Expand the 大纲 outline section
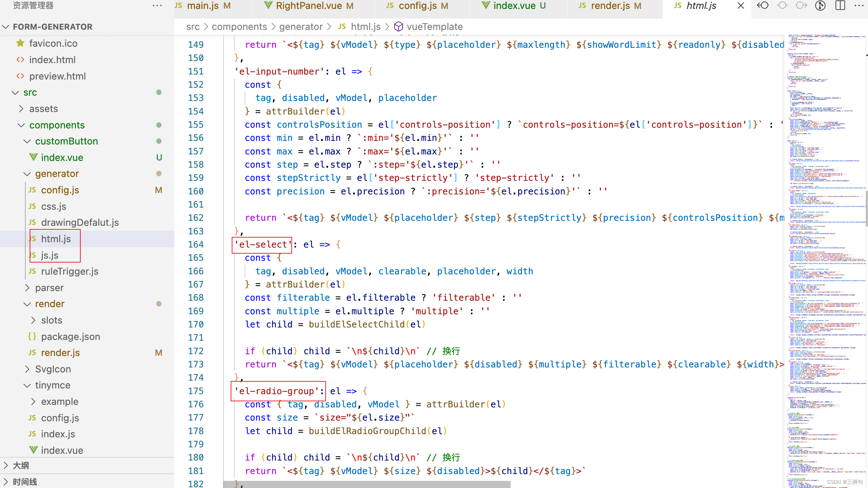868x488 pixels. [21, 466]
